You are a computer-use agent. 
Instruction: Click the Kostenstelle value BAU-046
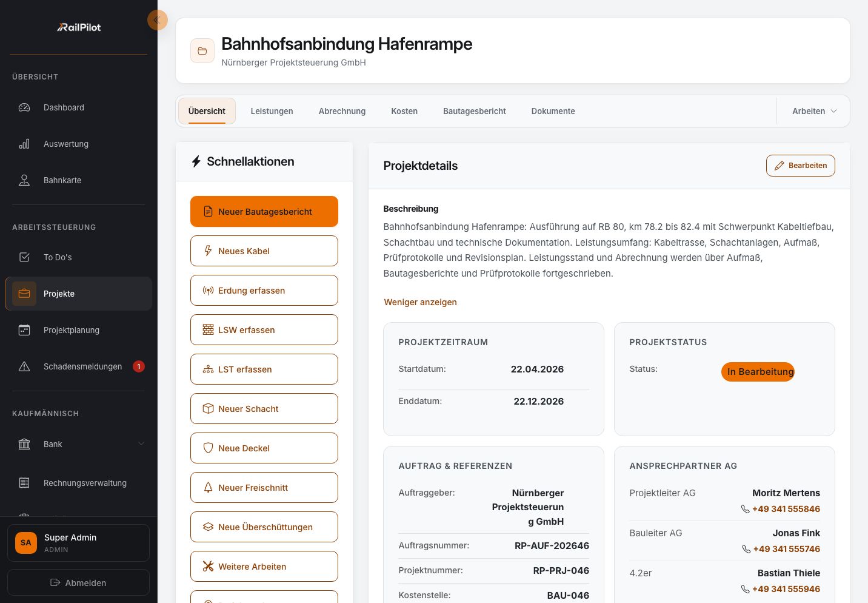coord(568,595)
